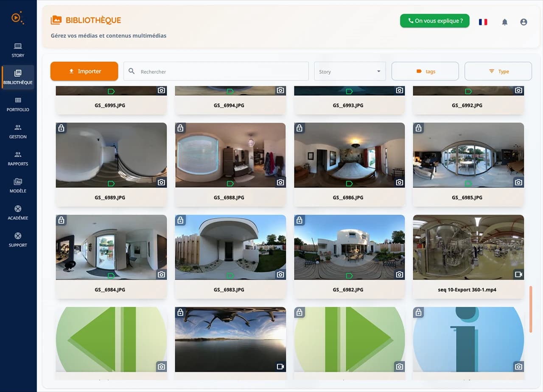The image size is (543, 392).
Task: Open the notifications bell icon
Action: [505, 22]
